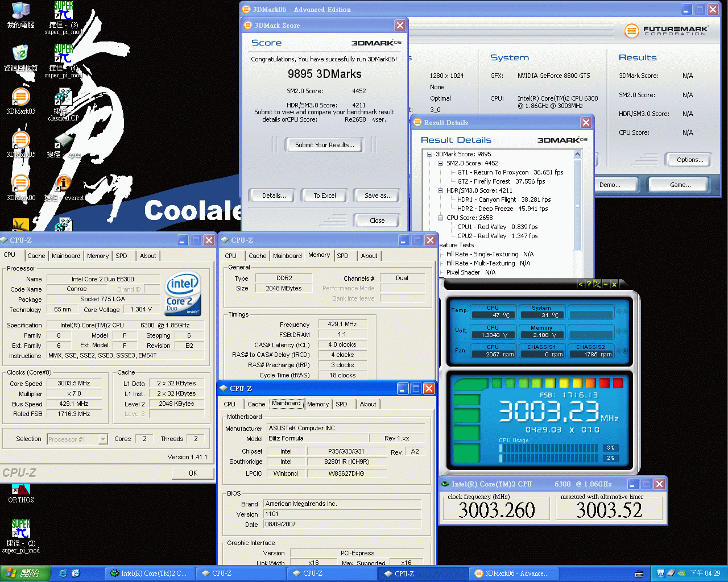Open Options... in 3DMark06 main window

690,160
